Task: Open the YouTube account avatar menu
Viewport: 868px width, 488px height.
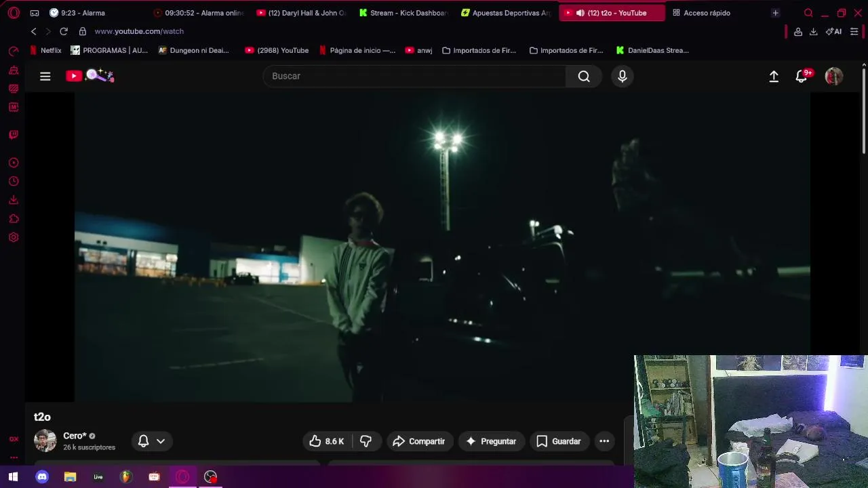Action: coord(834,77)
